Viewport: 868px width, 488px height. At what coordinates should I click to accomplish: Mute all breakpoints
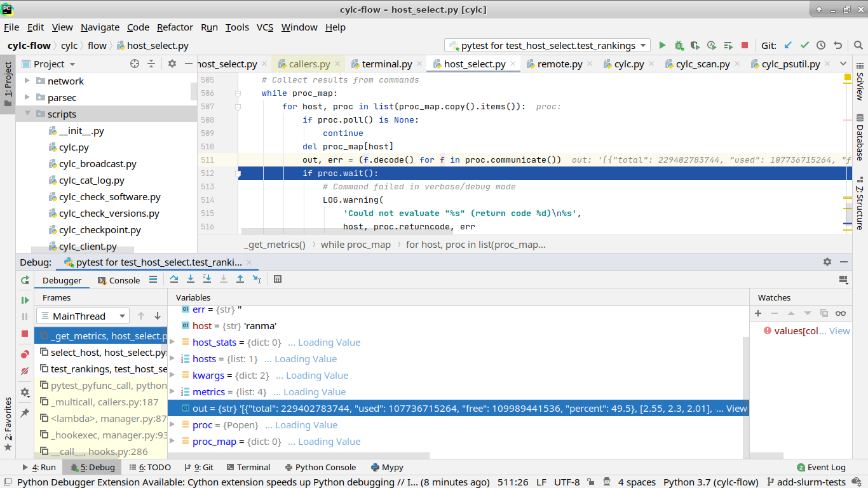click(x=24, y=370)
